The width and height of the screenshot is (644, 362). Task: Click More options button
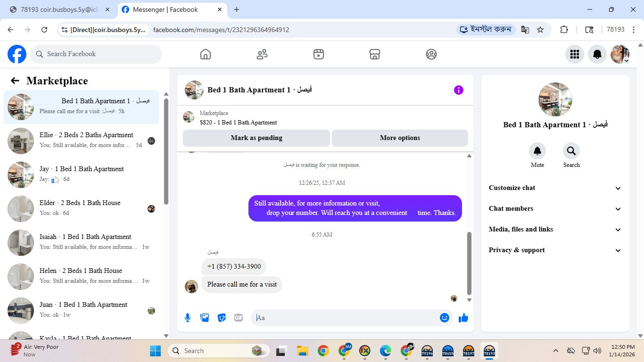pos(400,138)
